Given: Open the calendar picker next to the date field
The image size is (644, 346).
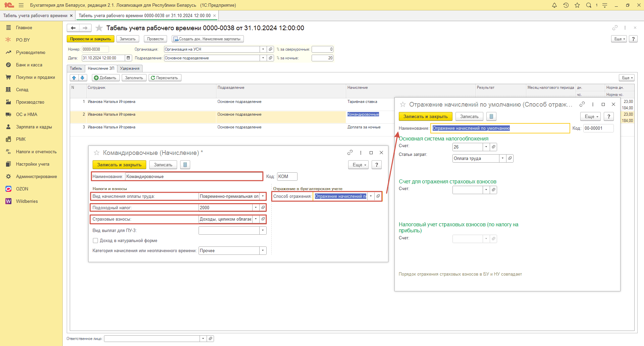Looking at the screenshot, I should [x=128, y=58].
